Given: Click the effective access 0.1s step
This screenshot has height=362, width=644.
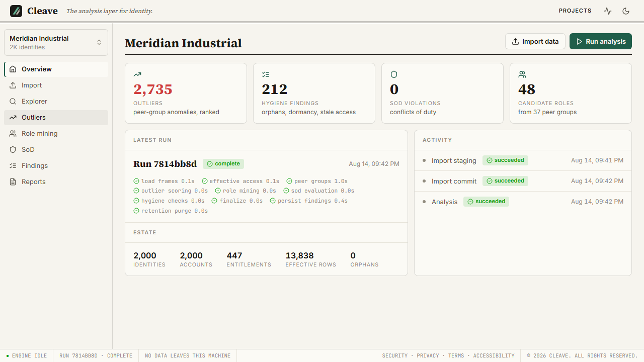Looking at the screenshot, I should [x=240, y=181].
